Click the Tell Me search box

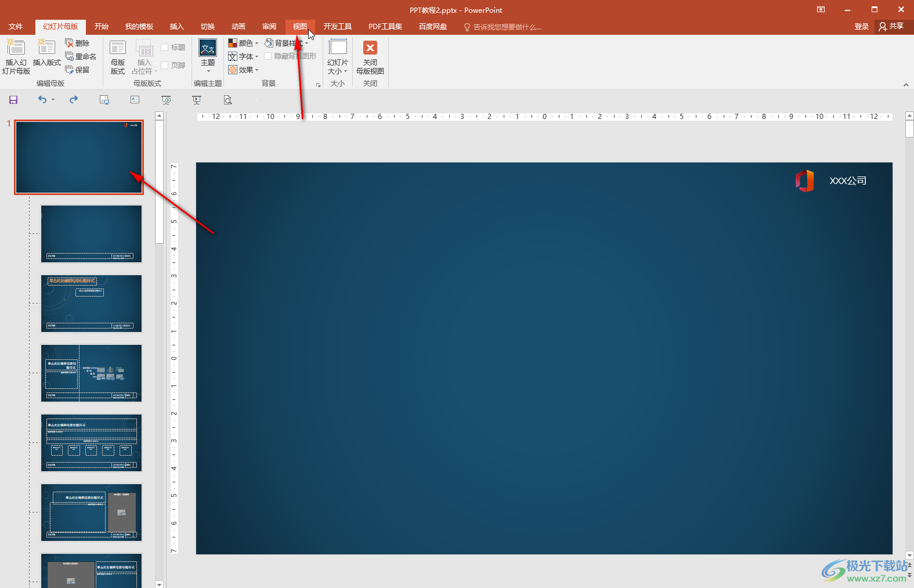point(503,27)
